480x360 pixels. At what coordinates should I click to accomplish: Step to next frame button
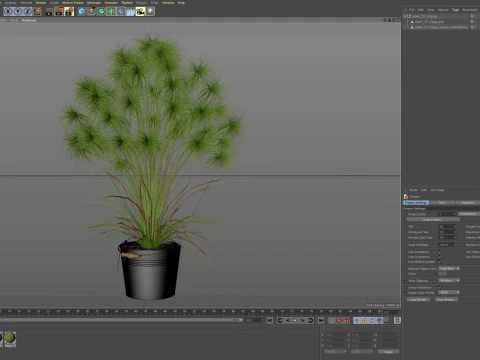pyautogui.click(x=303, y=320)
